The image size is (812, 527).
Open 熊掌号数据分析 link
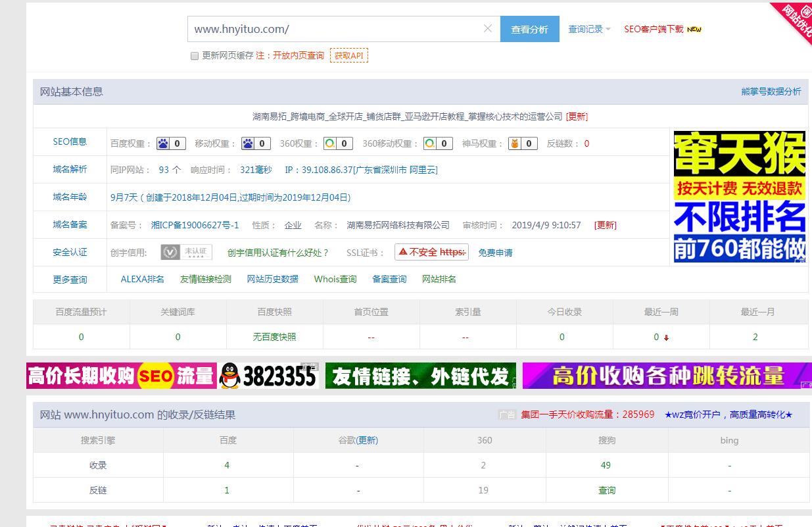click(x=771, y=91)
